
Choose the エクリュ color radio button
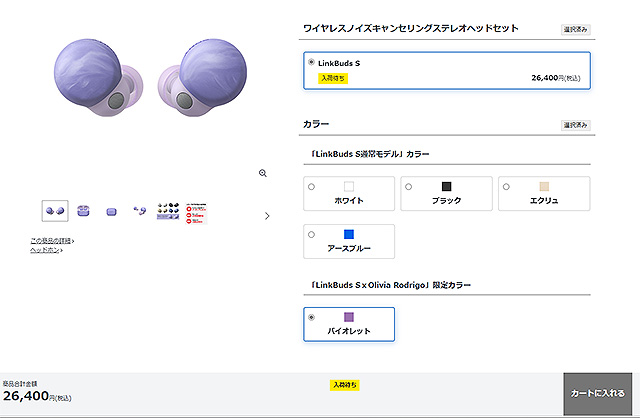(506, 187)
